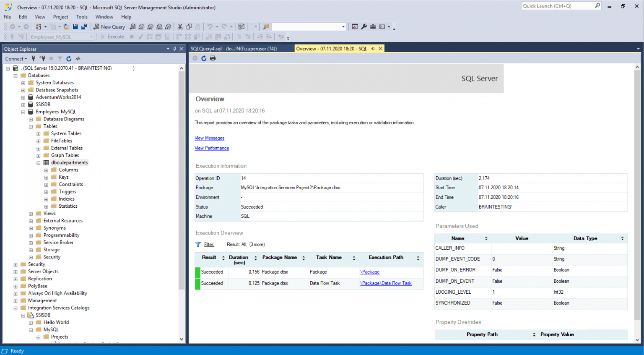Open the document tabs overflow dropdown
Image resolution: width=644 pixels, height=355 pixels.
639,49
